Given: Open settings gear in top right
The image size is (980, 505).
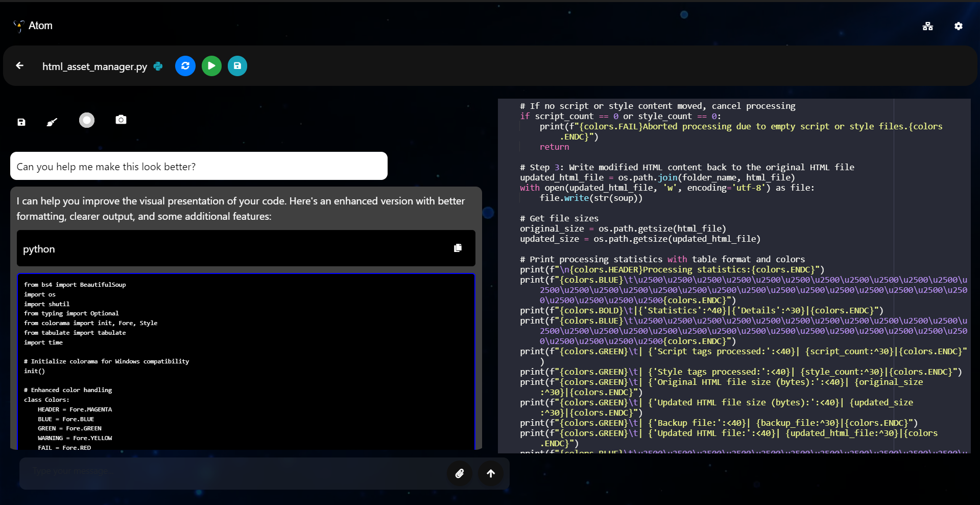Looking at the screenshot, I should tap(959, 26).
